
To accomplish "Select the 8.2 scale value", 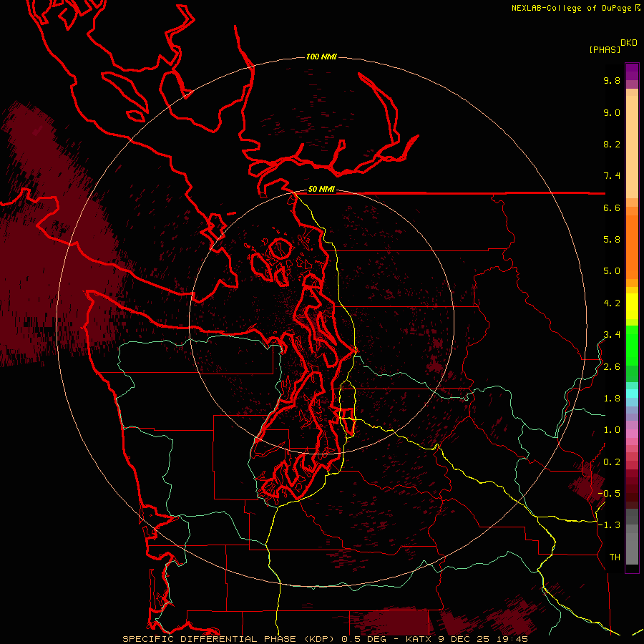I will coord(612,145).
